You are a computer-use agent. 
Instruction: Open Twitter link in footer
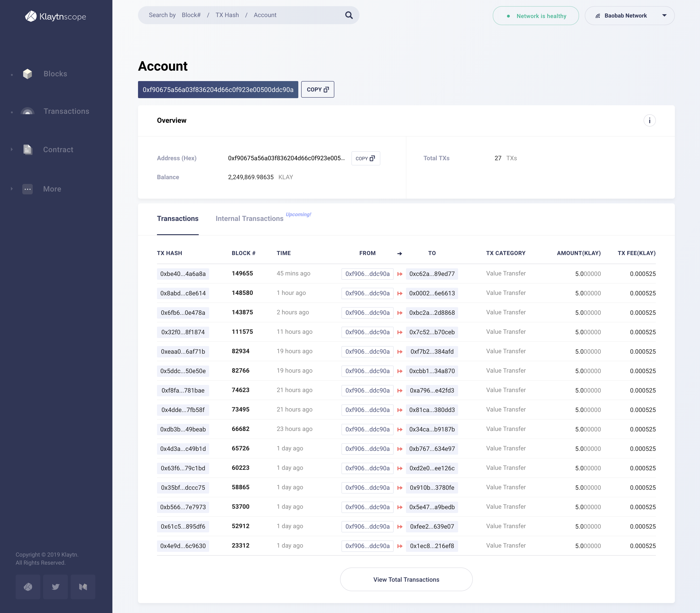[x=55, y=587]
